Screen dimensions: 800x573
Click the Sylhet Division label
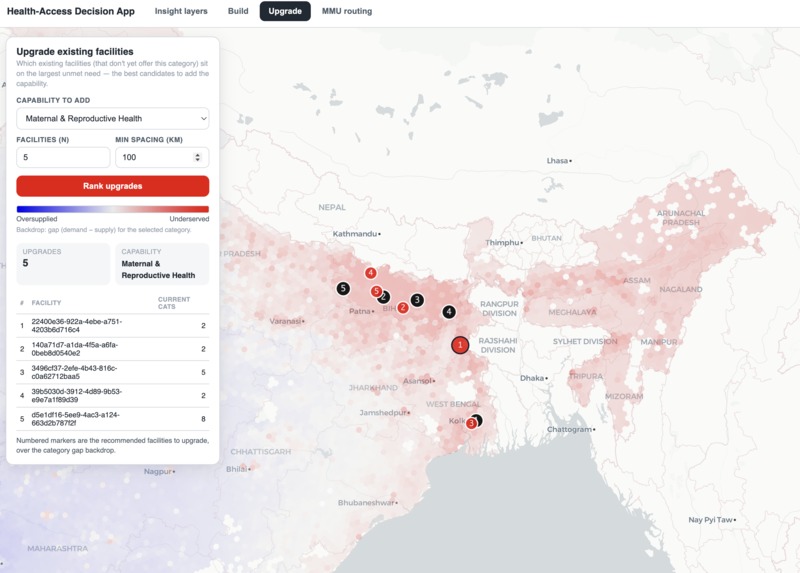pos(585,341)
